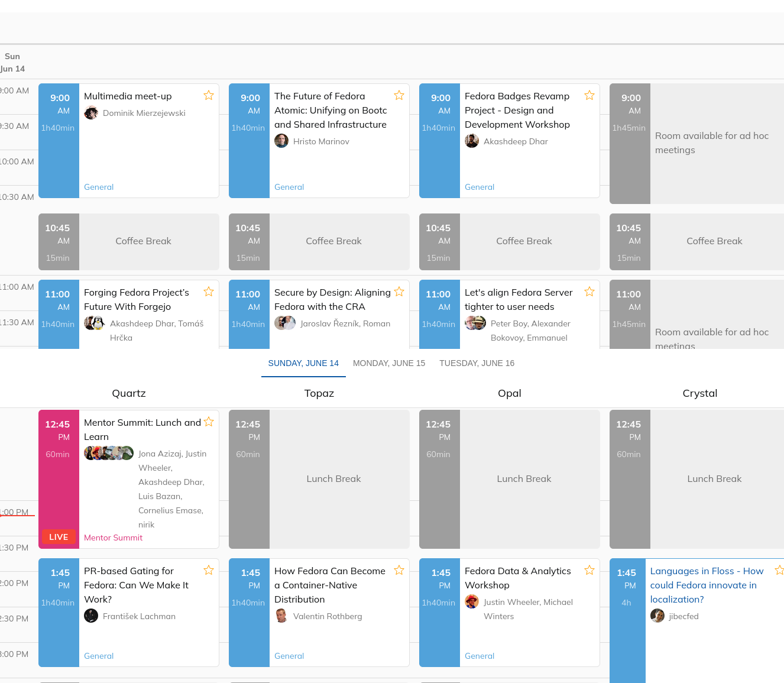
Task: Click speaker name jibecfed
Action: (684, 616)
